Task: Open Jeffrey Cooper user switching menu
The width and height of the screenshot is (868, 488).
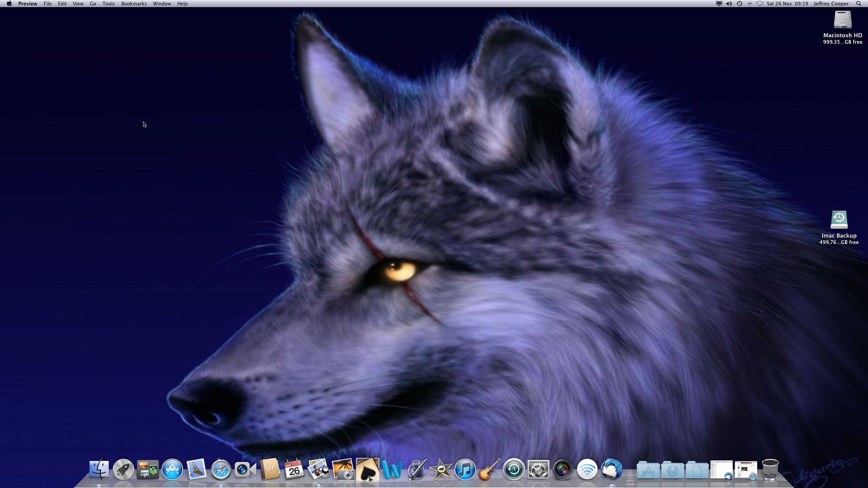Action: pos(831,4)
